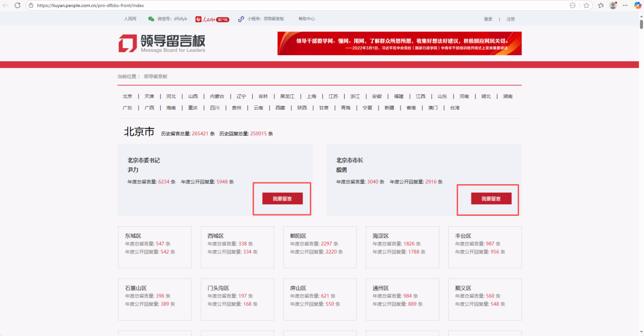Open the browser profile avatar icon
644x336 pixels.
613,5
